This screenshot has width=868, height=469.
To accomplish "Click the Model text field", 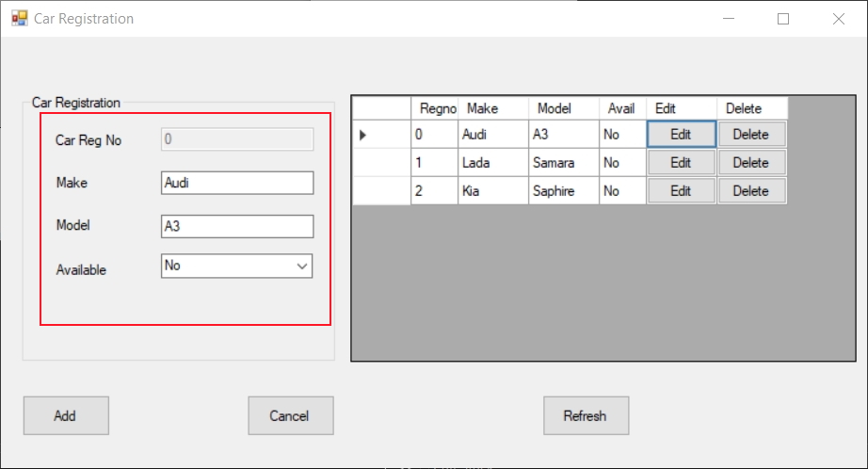I will tap(236, 227).
